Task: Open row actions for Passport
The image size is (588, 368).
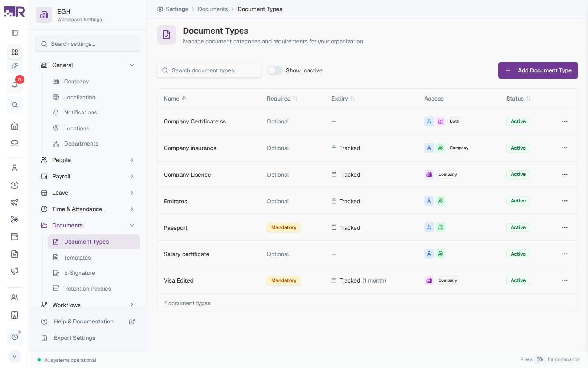Action: point(565,227)
